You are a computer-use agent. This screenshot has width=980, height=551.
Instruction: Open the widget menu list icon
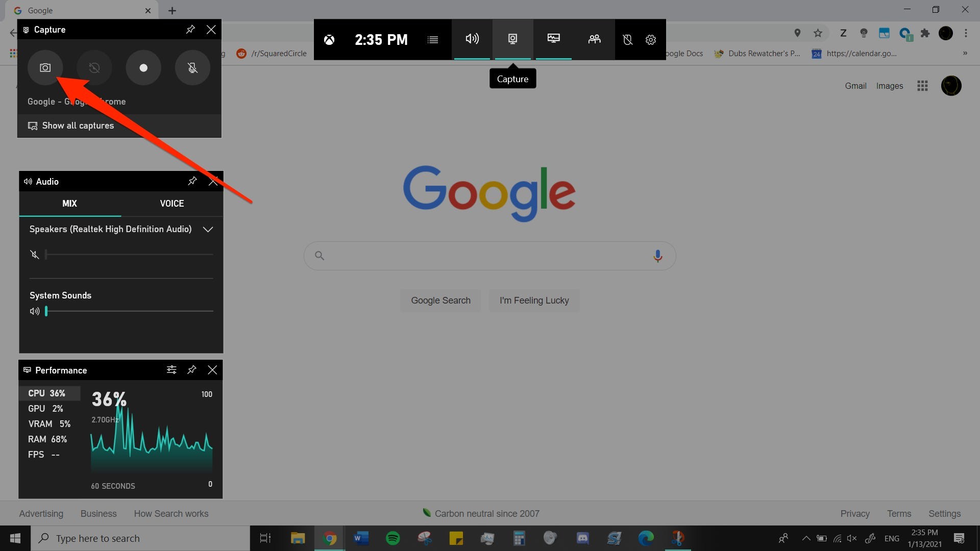(x=433, y=39)
